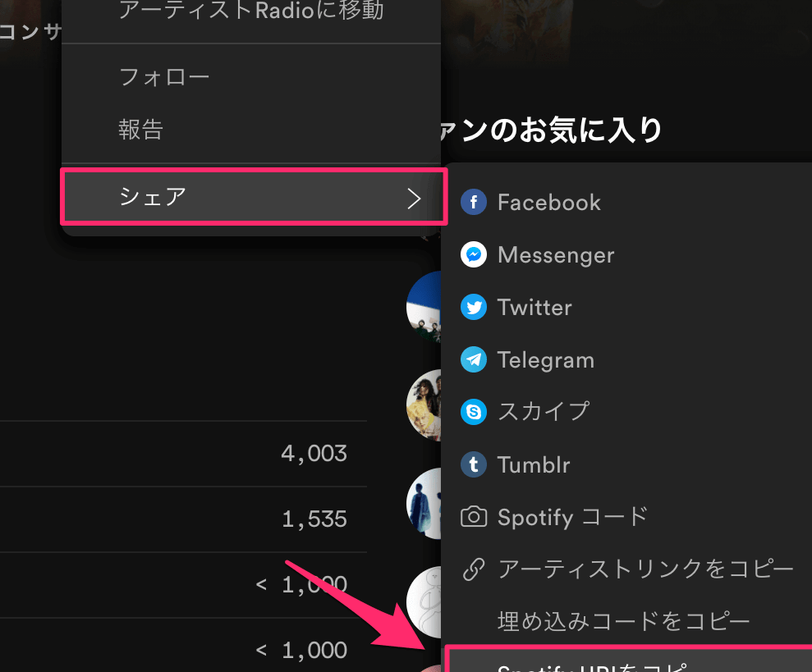Click the Tumblr logo icon

(x=474, y=464)
